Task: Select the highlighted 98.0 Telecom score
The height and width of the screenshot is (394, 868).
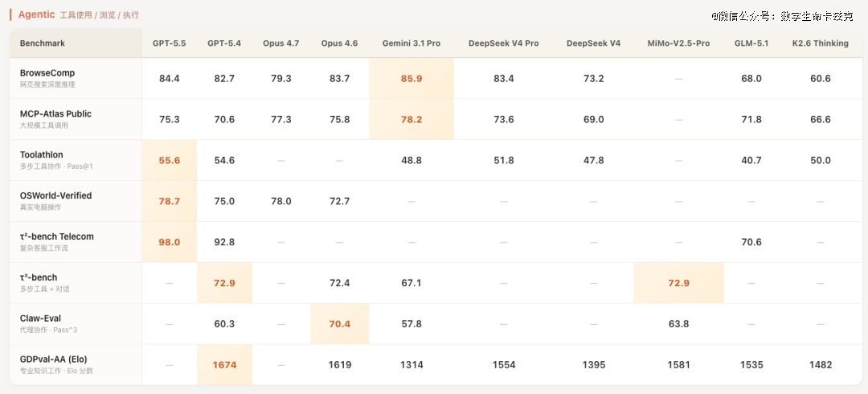Action: point(170,242)
